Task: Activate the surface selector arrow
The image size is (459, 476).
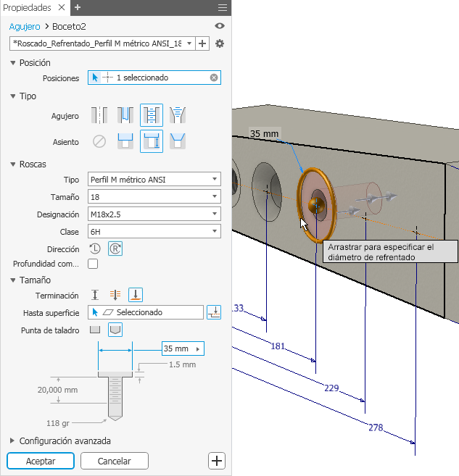Action: (x=95, y=312)
